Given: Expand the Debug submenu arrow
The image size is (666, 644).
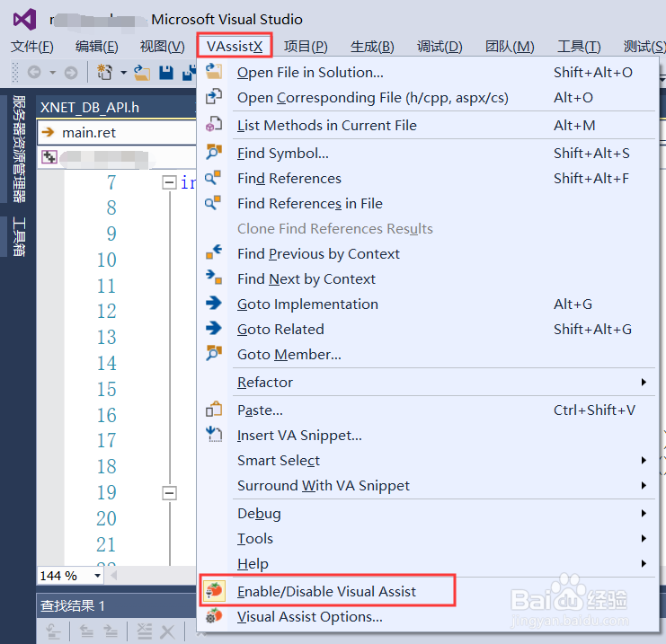Looking at the screenshot, I should [644, 513].
